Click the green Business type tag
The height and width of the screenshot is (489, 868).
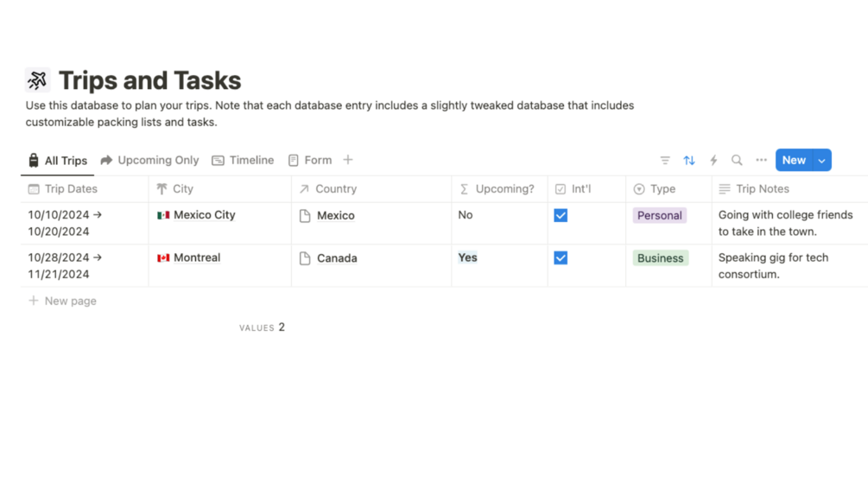(x=660, y=257)
